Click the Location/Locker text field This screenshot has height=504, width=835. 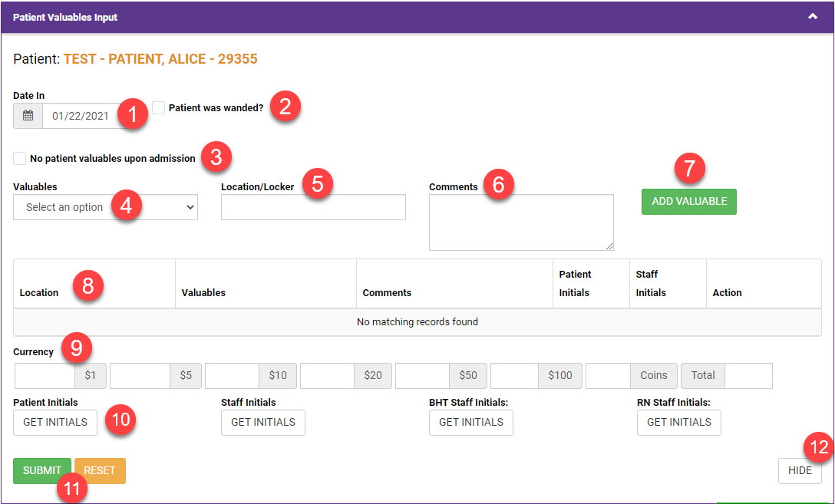(x=313, y=207)
